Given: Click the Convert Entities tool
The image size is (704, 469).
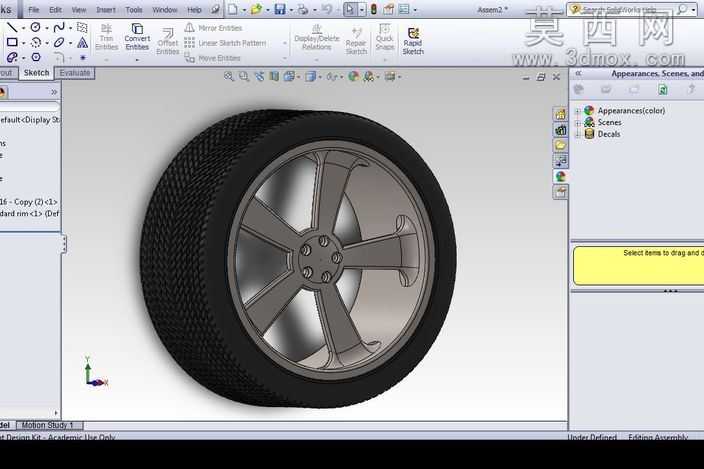Looking at the screenshot, I should click(137, 37).
